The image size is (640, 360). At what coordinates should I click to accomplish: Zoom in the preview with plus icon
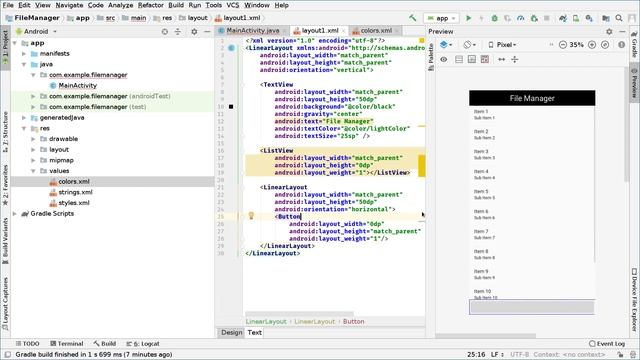(x=592, y=45)
